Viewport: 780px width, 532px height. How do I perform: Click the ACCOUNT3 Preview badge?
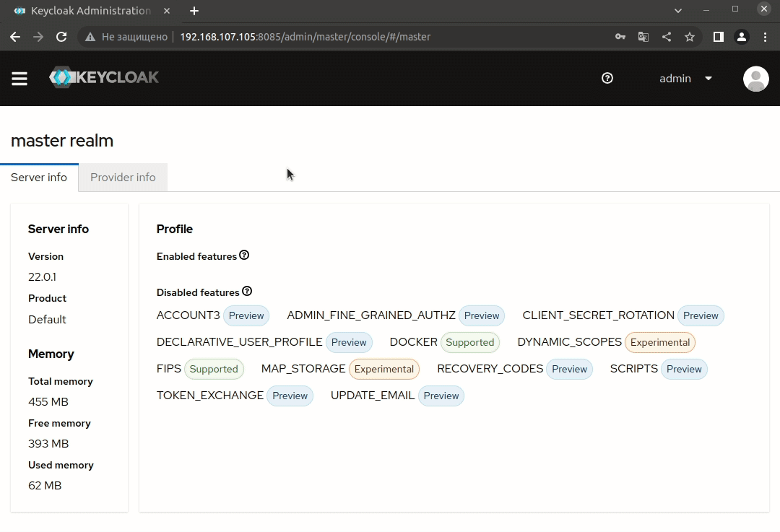point(246,315)
